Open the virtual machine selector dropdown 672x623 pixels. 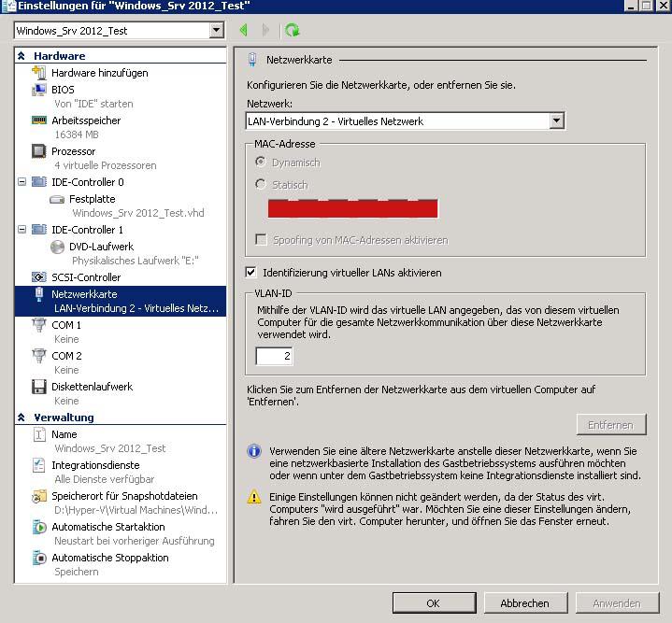point(217,31)
